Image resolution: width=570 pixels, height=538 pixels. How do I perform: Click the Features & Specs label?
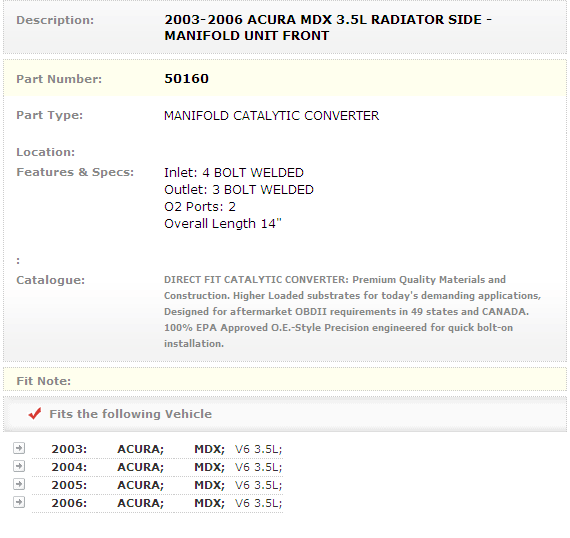click(75, 172)
